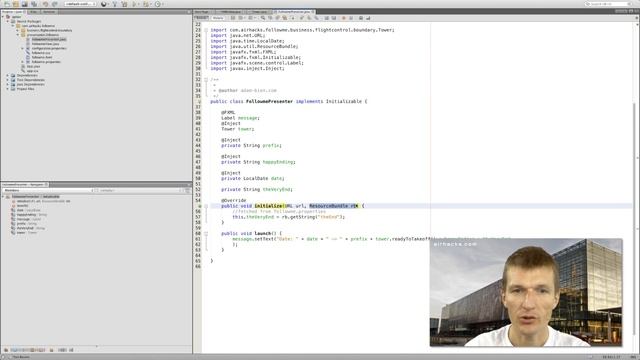Viewport: 640px width, 360px height.
Task: Click the Find Previous Occurrence icon
Action: 270,18
